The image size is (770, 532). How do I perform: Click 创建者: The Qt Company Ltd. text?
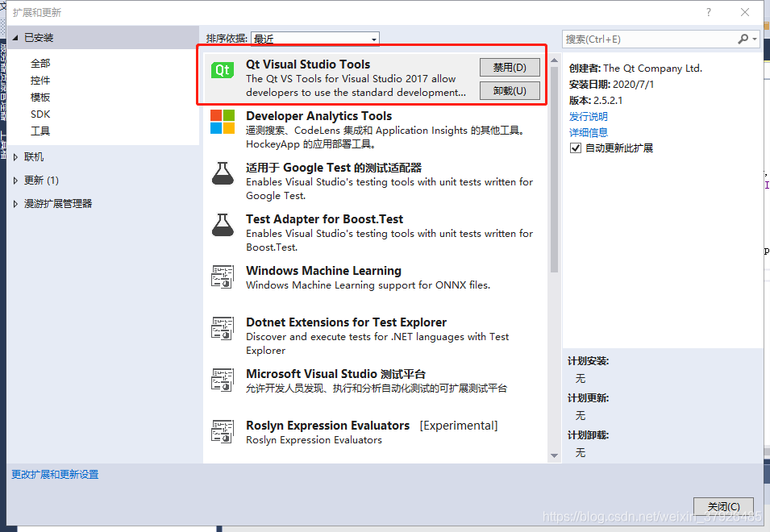pos(635,69)
